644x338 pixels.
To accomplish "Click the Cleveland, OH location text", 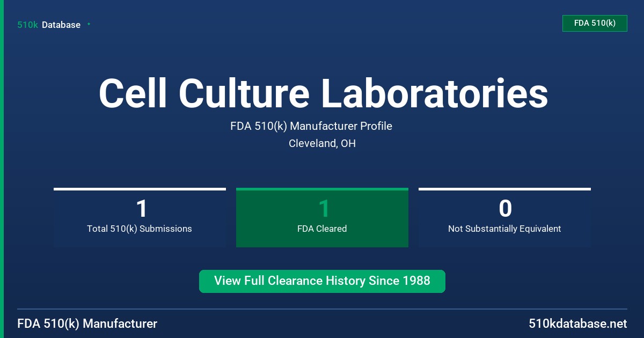I will point(322,143).
